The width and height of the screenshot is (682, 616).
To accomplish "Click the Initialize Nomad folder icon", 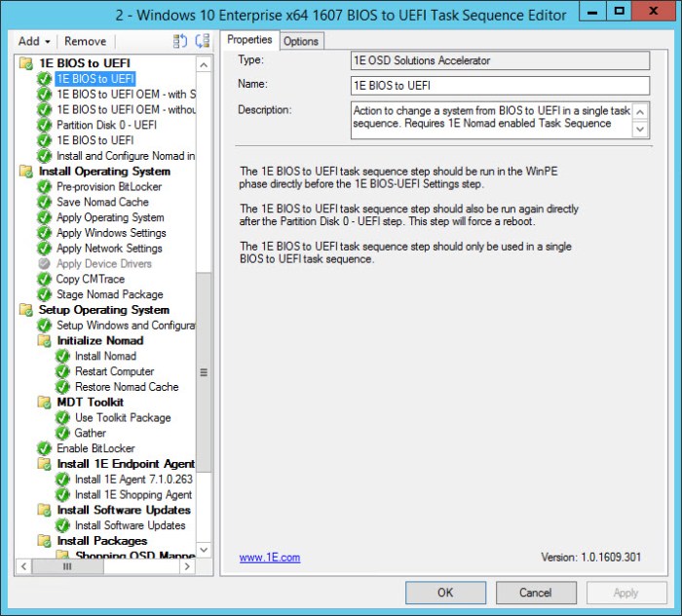I will pyautogui.click(x=45, y=341).
